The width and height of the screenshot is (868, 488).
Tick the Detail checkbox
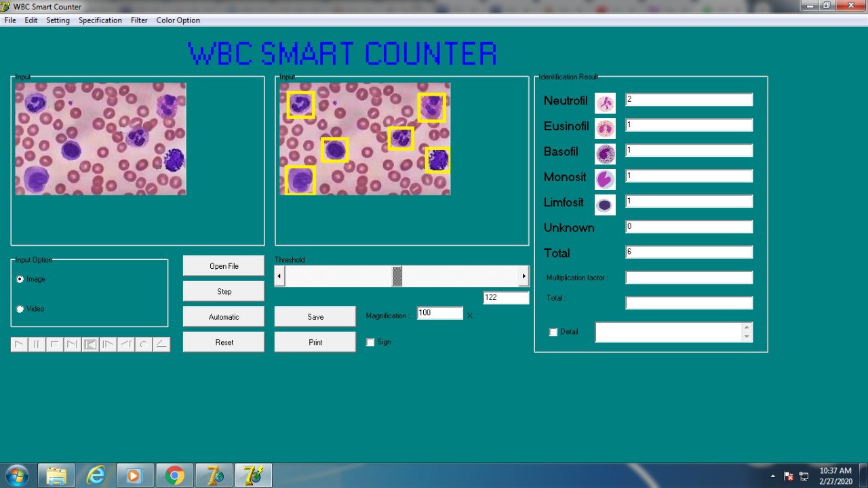(553, 332)
